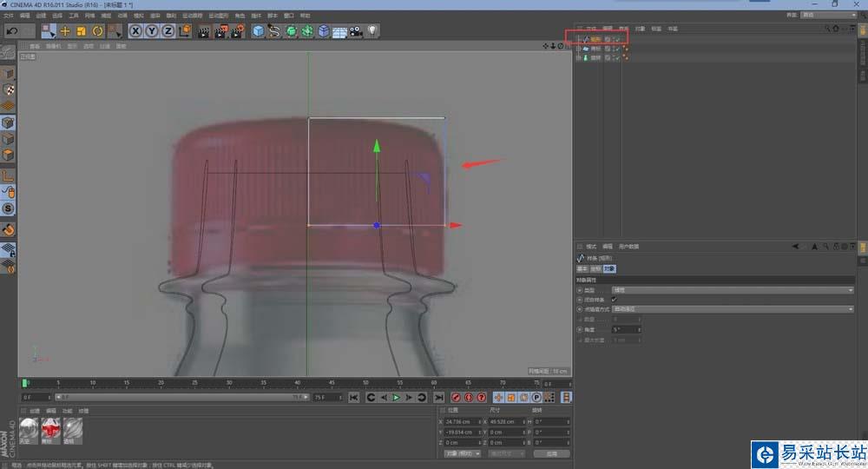Click the cube primitive icon
The height and width of the screenshot is (469, 868).
coord(258,31)
